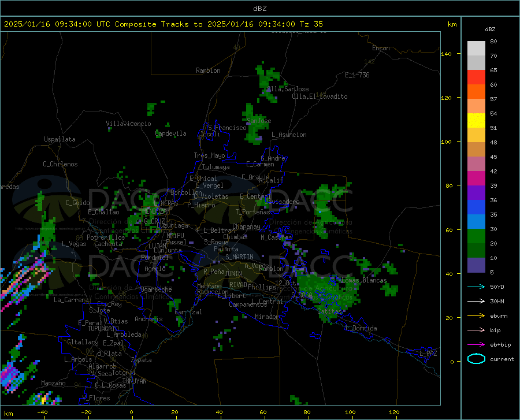Viewport: 520px width, 420px height.
Task: Click the 50YD cyan arrow legend icon
Action: tap(476, 287)
